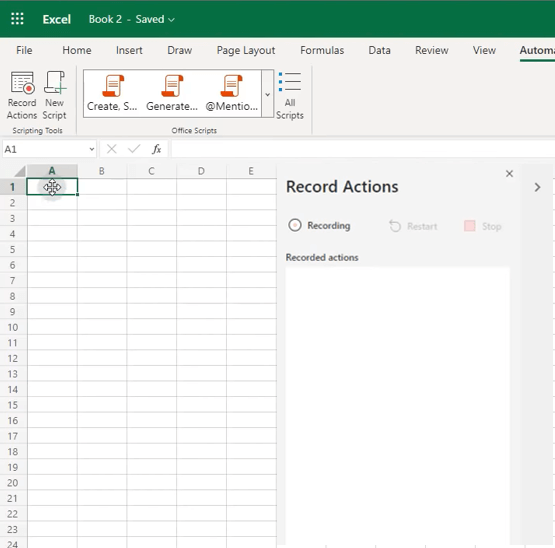Click inside the formula bar input
Viewport: 555px width, 548px height.
[363, 149]
